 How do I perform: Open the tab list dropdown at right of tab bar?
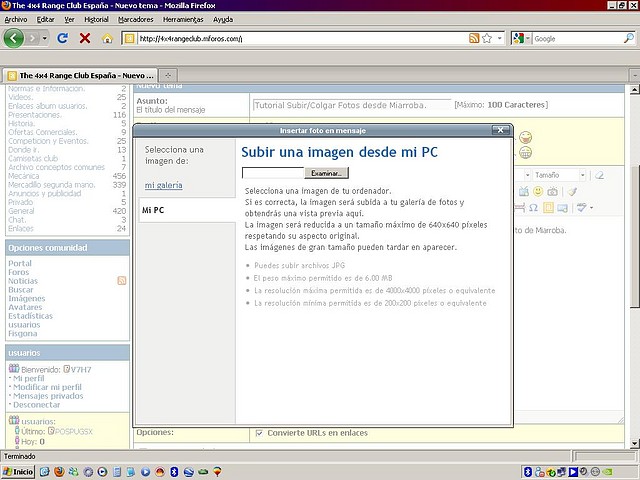tap(635, 75)
